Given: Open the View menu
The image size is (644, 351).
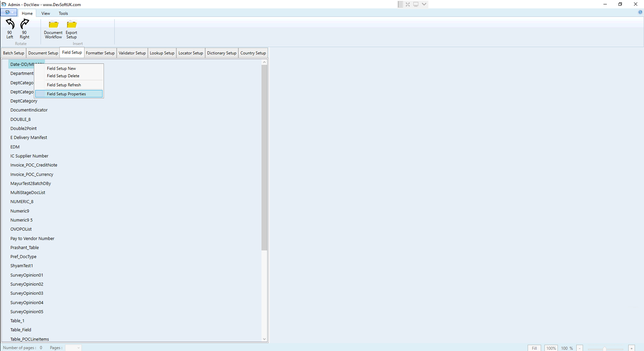Looking at the screenshot, I should [45, 13].
